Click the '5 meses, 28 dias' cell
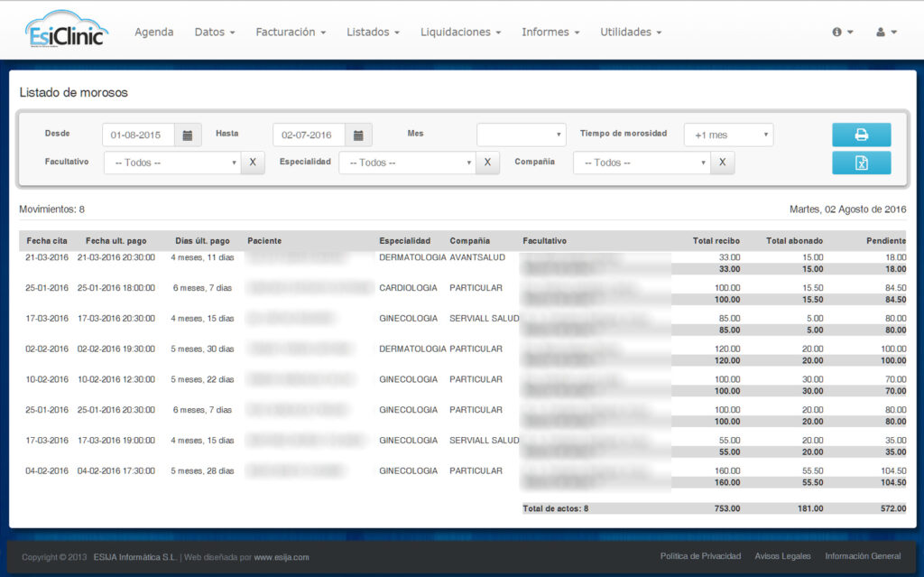Screen dimensions: 924x577 (x=202, y=470)
